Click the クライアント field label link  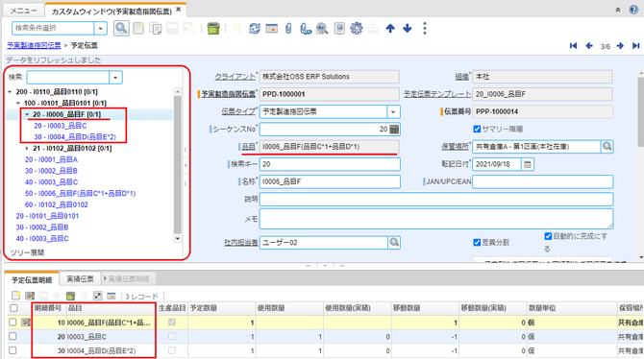click(x=235, y=77)
